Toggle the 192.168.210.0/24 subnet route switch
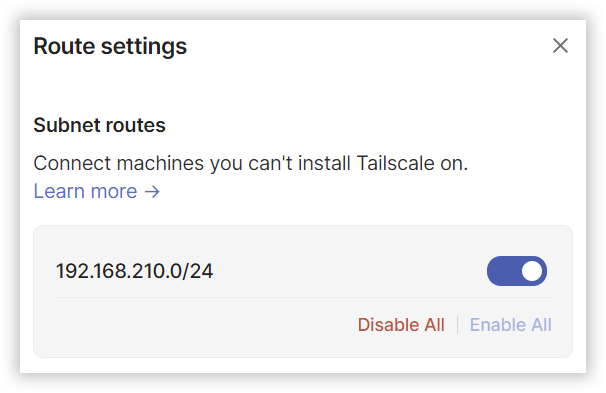This screenshot has height=393, width=606. [x=517, y=271]
